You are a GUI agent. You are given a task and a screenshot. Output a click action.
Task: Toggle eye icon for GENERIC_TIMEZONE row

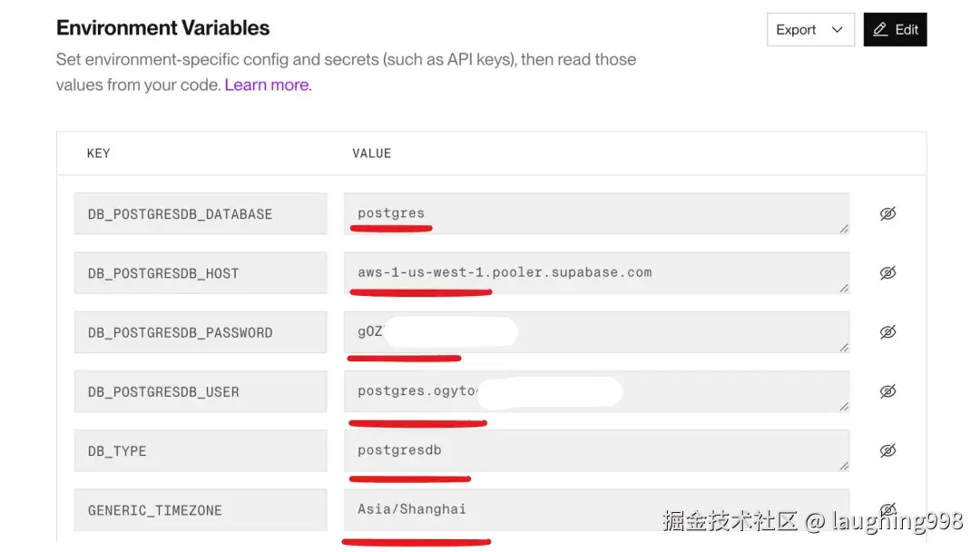pos(887,508)
